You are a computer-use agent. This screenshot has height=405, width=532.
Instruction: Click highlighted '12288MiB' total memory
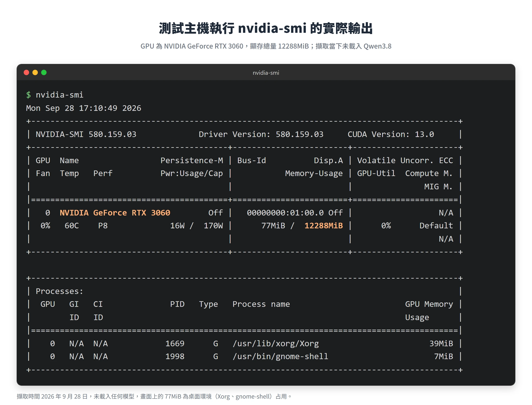pyautogui.click(x=324, y=226)
